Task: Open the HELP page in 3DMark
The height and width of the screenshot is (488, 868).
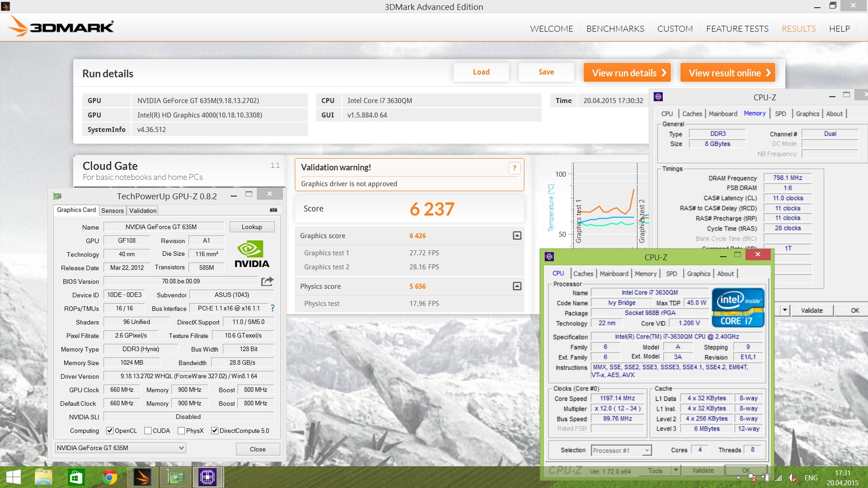Action: pos(839,28)
